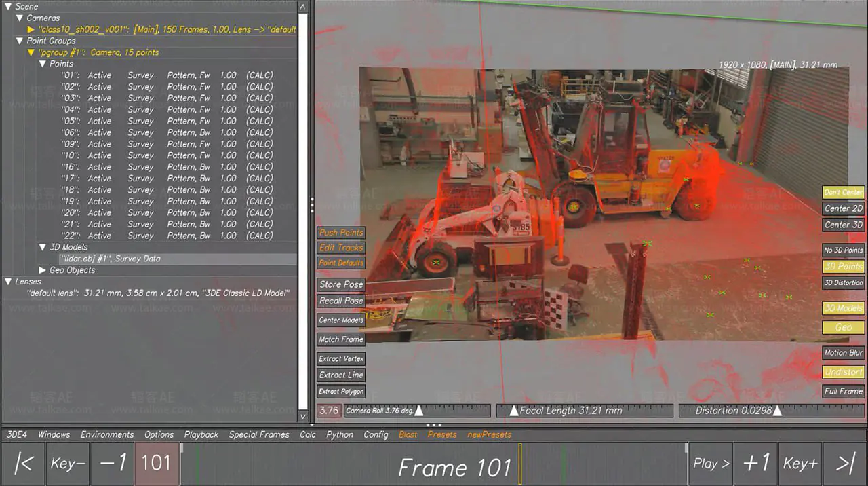The height and width of the screenshot is (486, 868).
Task: Select lidar.obj #1 survey data item
Action: coord(111,259)
